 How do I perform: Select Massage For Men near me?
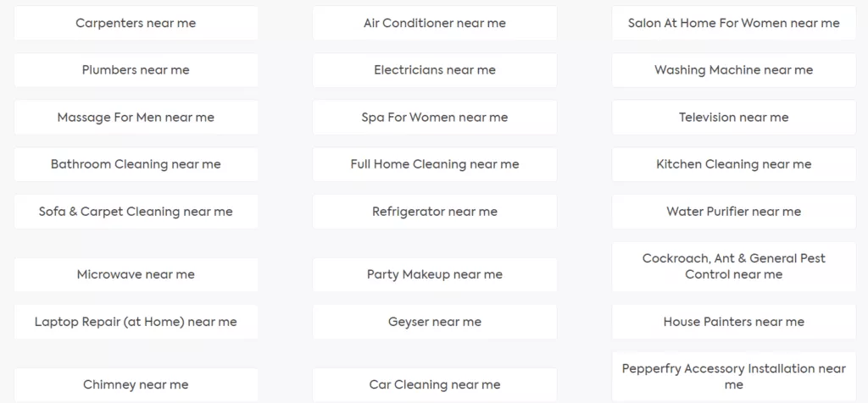point(136,118)
